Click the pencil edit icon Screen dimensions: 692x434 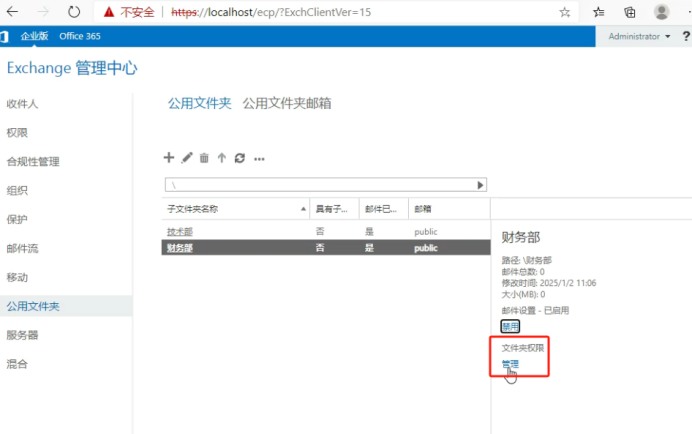187,158
